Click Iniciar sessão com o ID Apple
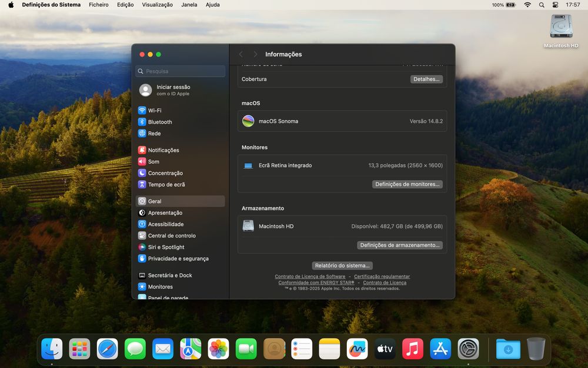The width and height of the screenshot is (588, 368). tap(180, 90)
